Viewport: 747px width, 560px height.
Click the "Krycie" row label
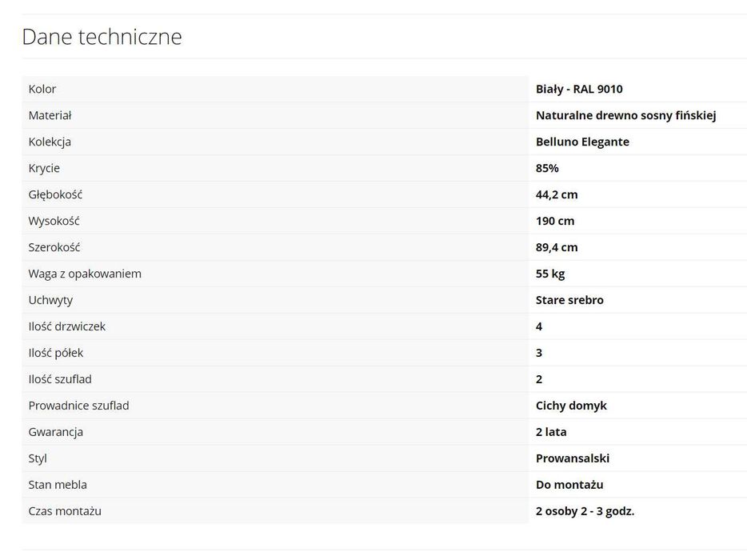[44, 168]
